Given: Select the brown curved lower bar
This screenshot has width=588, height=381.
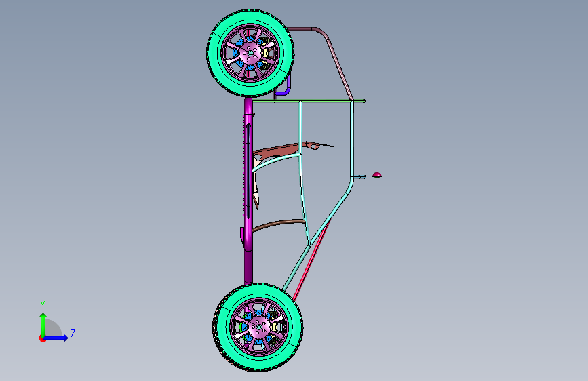Looking at the screenshot, I should click(279, 224).
